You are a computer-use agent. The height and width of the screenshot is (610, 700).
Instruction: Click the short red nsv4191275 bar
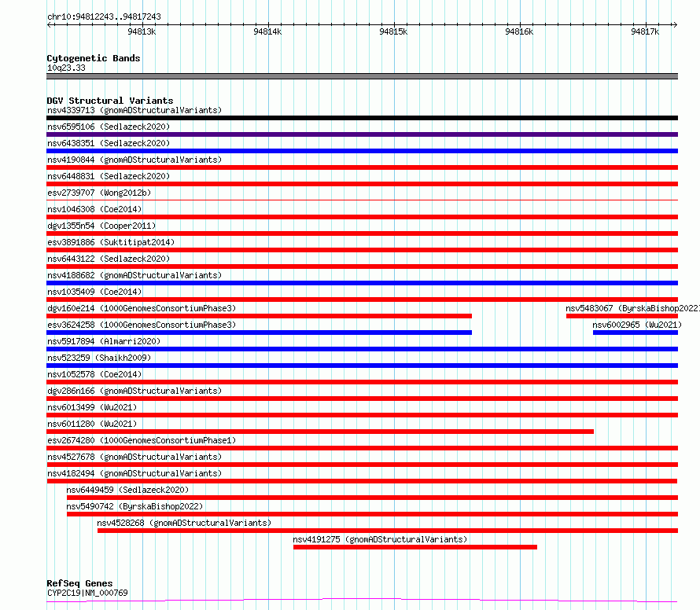415,547
